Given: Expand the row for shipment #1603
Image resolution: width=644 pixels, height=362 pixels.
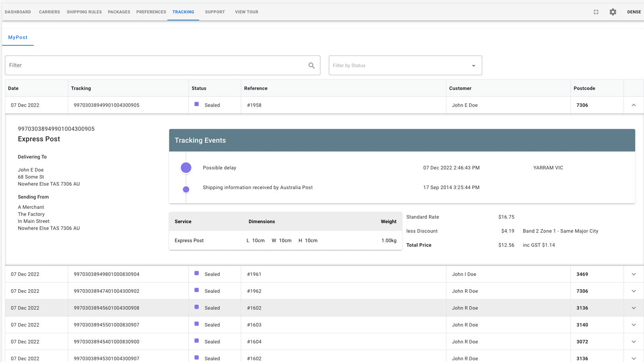Looking at the screenshot, I should click(x=634, y=325).
